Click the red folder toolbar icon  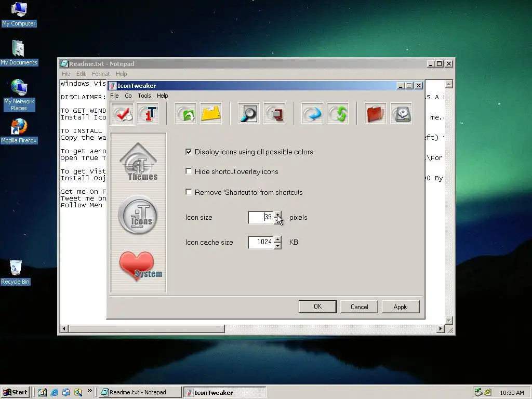click(375, 114)
